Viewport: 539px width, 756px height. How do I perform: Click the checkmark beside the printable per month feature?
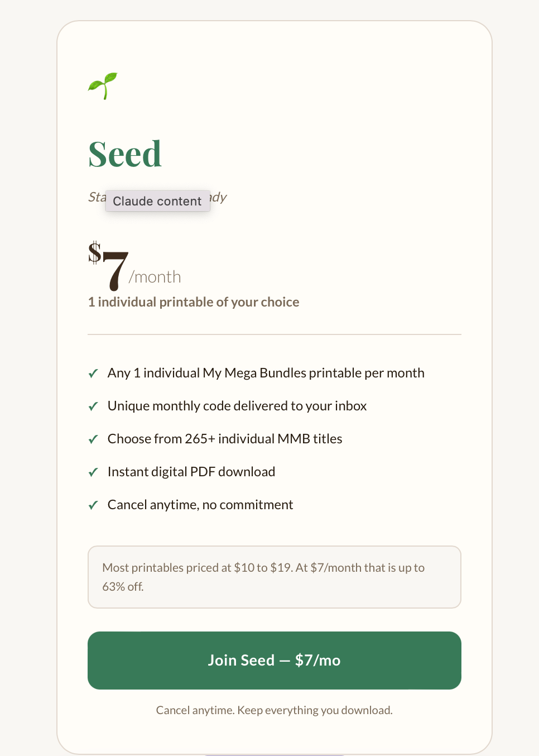(x=93, y=373)
